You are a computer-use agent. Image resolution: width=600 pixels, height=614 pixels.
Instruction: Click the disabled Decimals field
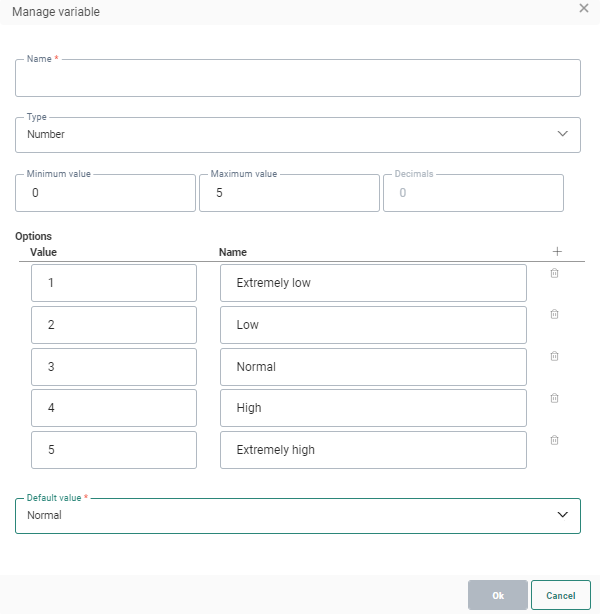tap(472, 193)
